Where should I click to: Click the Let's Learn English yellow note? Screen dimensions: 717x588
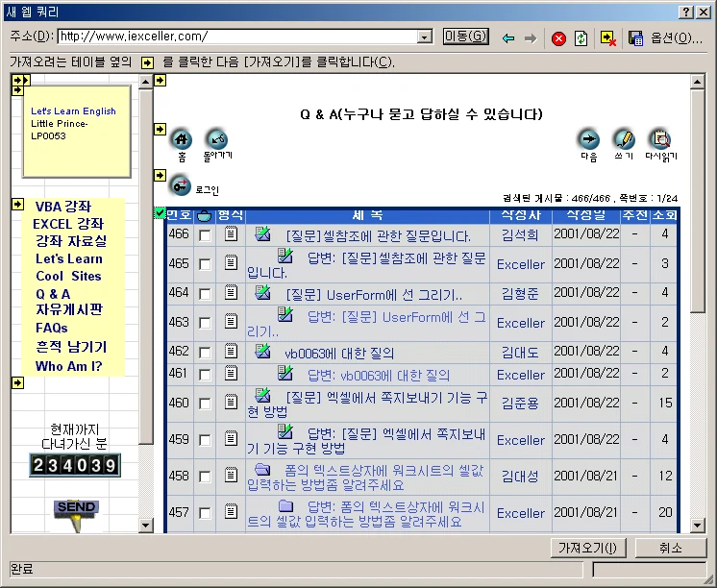pos(77,131)
